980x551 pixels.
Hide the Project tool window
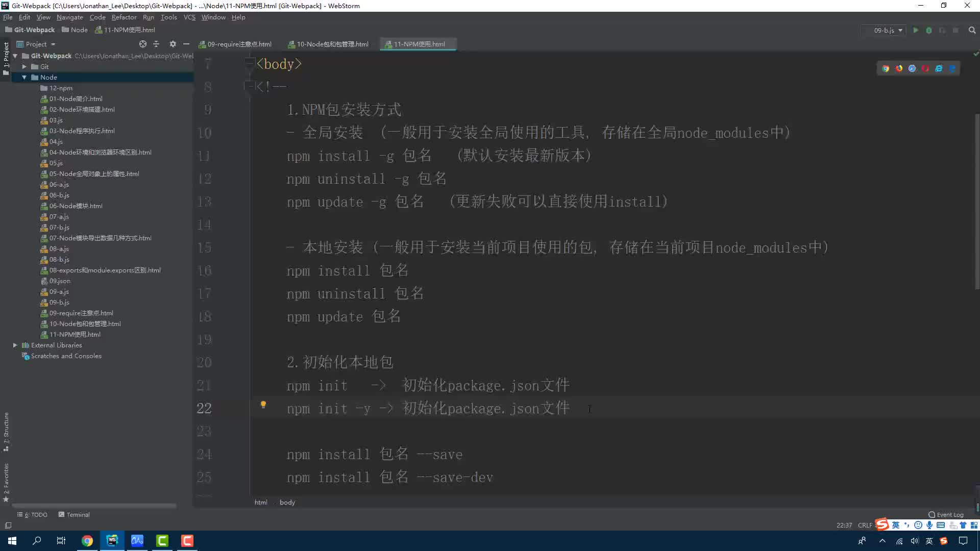click(x=186, y=44)
